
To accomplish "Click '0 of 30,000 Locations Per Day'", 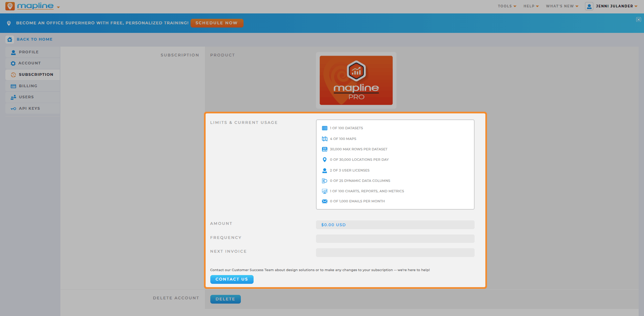I will 359,160.
